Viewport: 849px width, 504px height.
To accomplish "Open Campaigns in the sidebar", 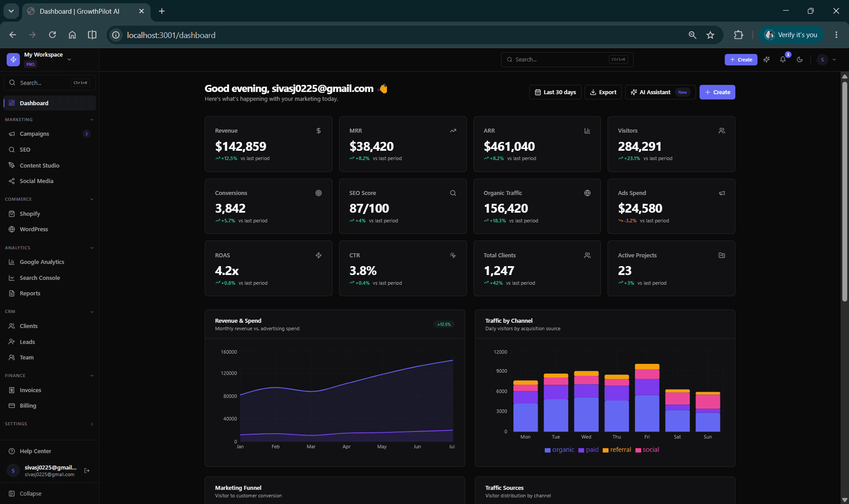I will [50, 134].
